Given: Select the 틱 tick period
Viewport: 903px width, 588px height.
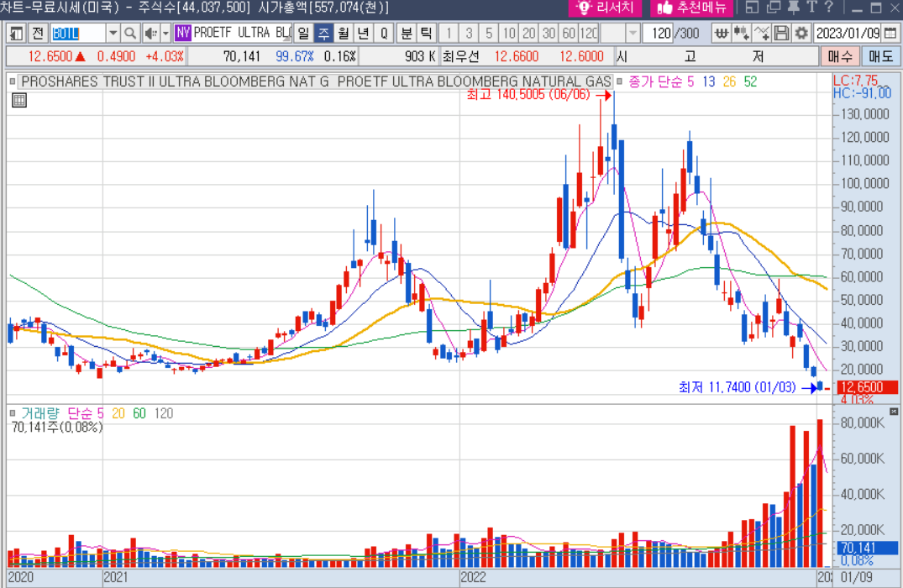Looking at the screenshot, I should point(426,34).
